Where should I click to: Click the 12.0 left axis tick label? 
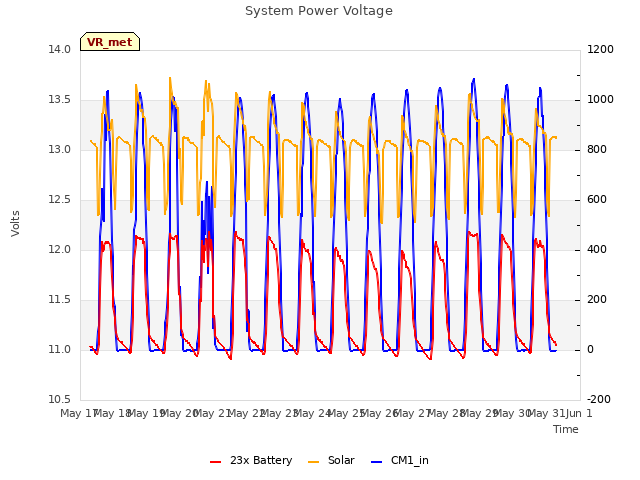click(x=60, y=249)
